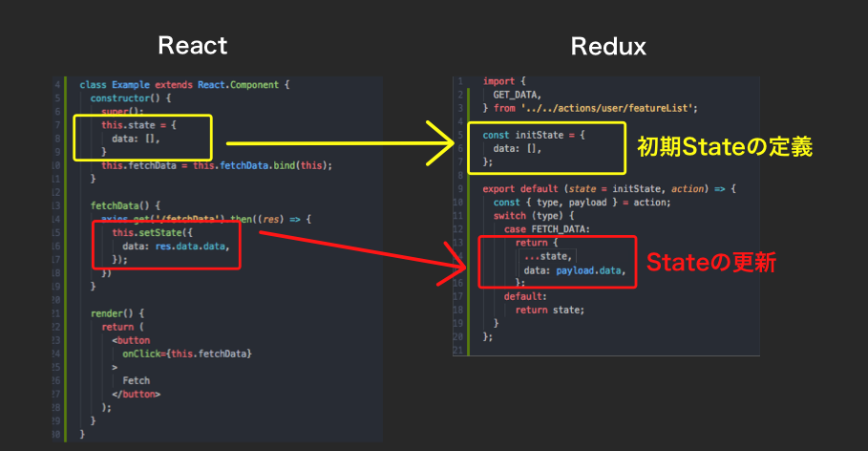Select "this.state = {" in React code
Screen dimensions: 868x451
[x=138, y=125]
